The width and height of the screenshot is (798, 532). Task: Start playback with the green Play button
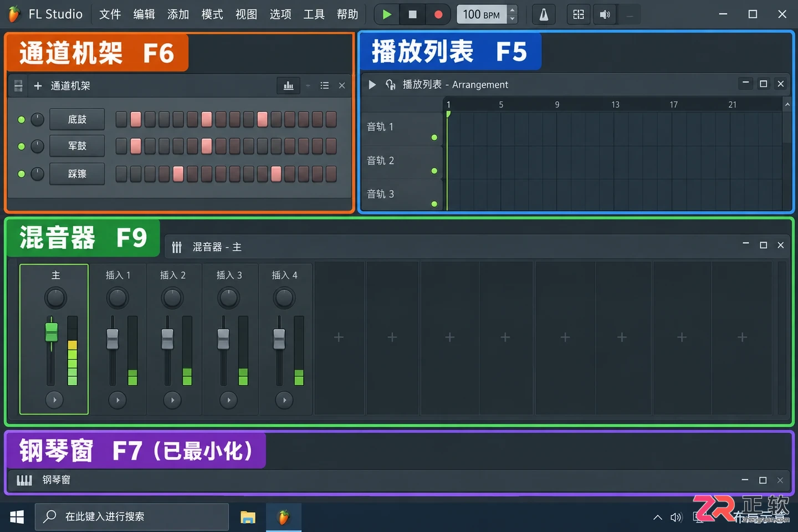click(387, 14)
